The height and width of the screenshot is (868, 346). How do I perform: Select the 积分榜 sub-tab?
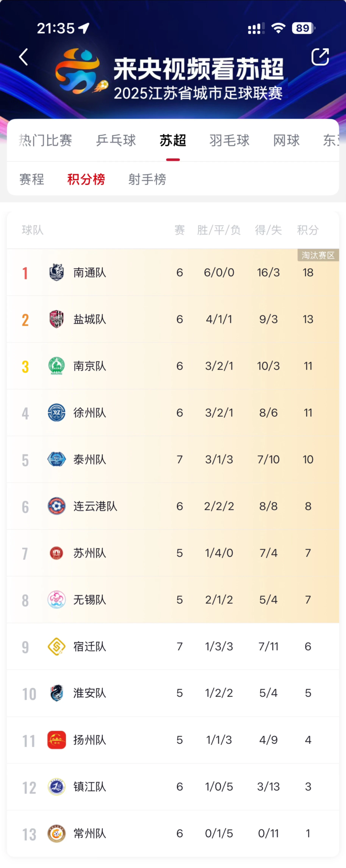point(86,179)
